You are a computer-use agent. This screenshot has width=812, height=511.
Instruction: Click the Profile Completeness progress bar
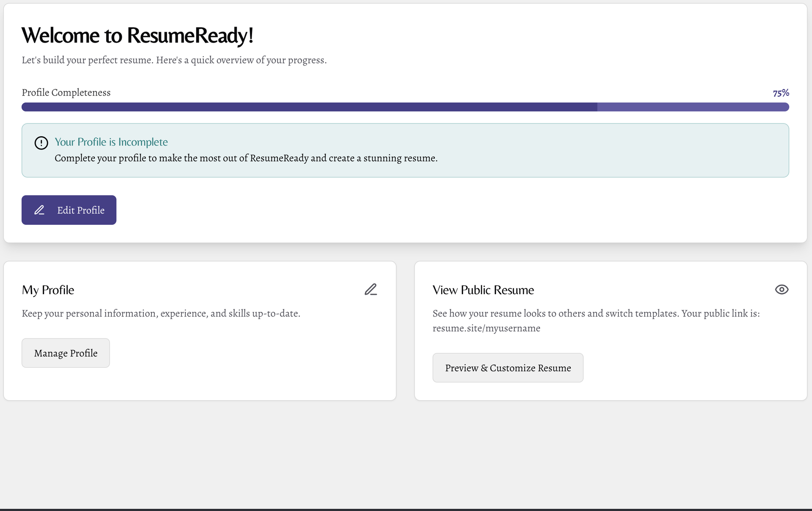pyautogui.click(x=405, y=107)
